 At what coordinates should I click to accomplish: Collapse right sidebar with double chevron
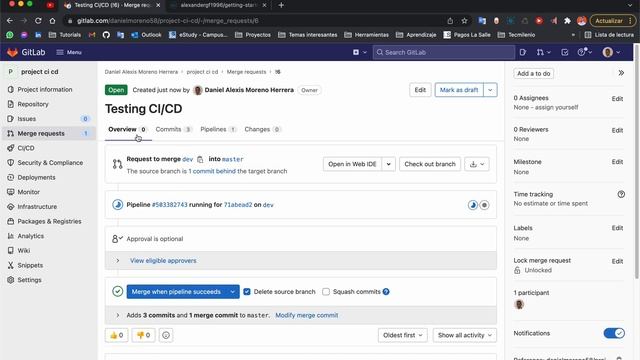tap(621, 73)
